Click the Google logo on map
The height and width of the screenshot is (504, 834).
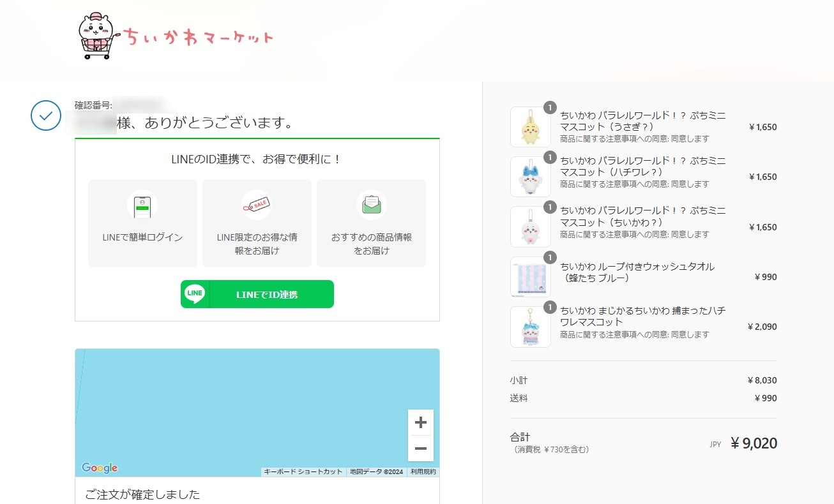click(x=100, y=468)
